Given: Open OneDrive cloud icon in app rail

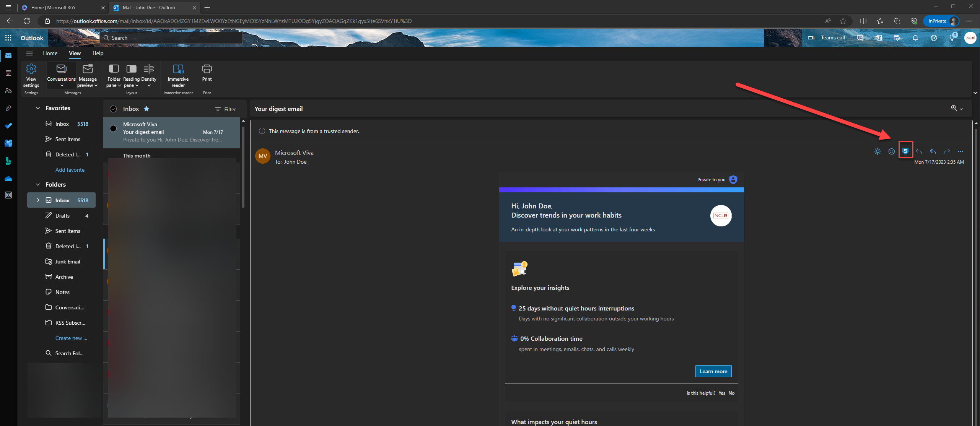Looking at the screenshot, I should pyautogui.click(x=8, y=179).
